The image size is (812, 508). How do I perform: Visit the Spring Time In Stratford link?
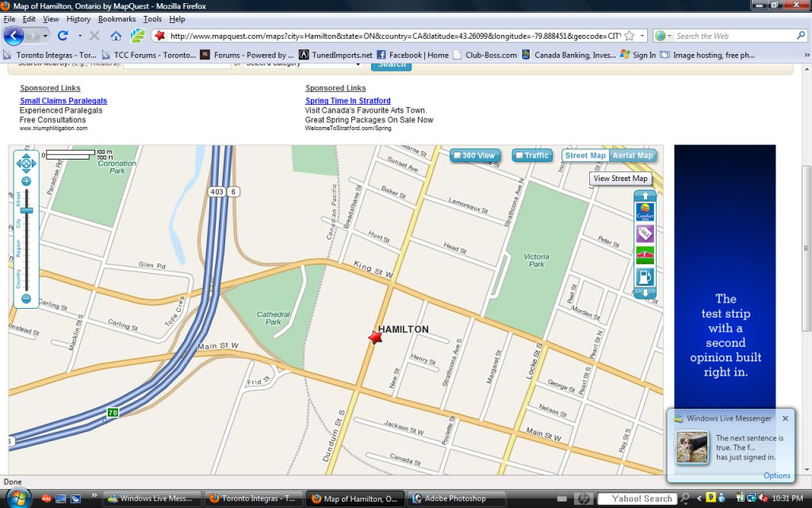(347, 100)
